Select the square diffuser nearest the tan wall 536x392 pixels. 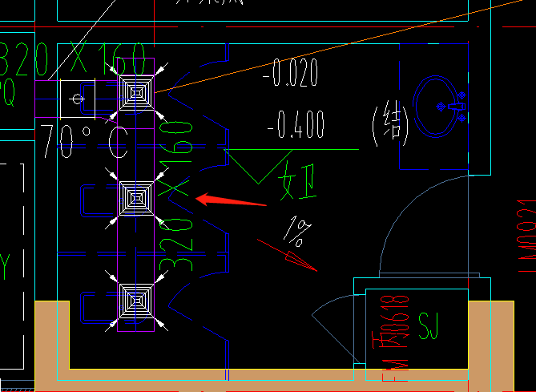click(136, 301)
